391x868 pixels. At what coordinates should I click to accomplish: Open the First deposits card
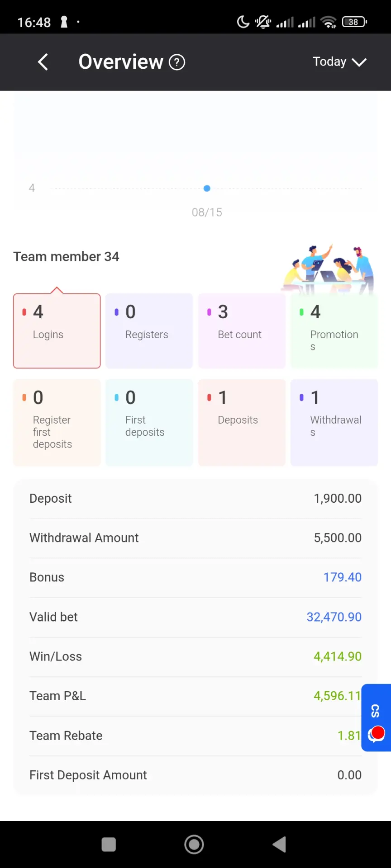(149, 422)
